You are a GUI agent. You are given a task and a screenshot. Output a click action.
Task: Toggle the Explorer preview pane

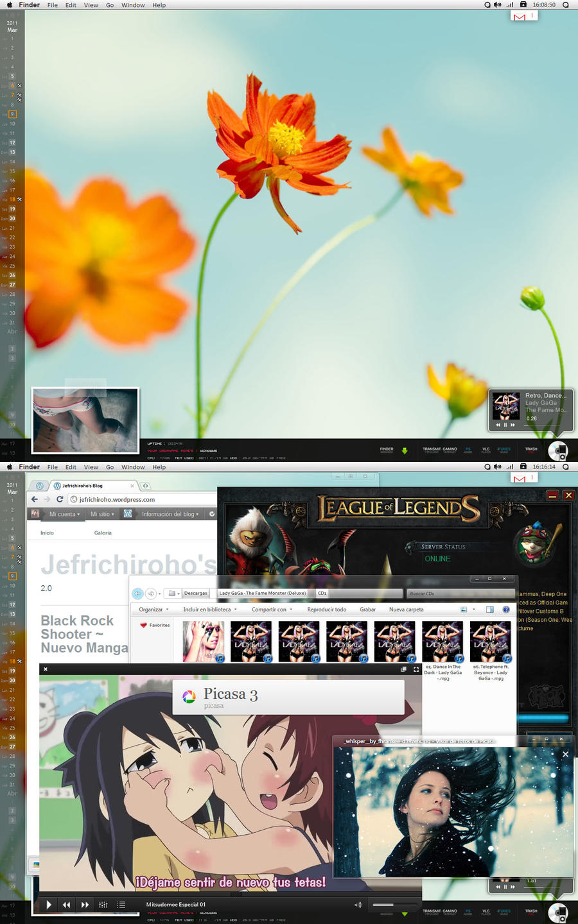[490, 610]
